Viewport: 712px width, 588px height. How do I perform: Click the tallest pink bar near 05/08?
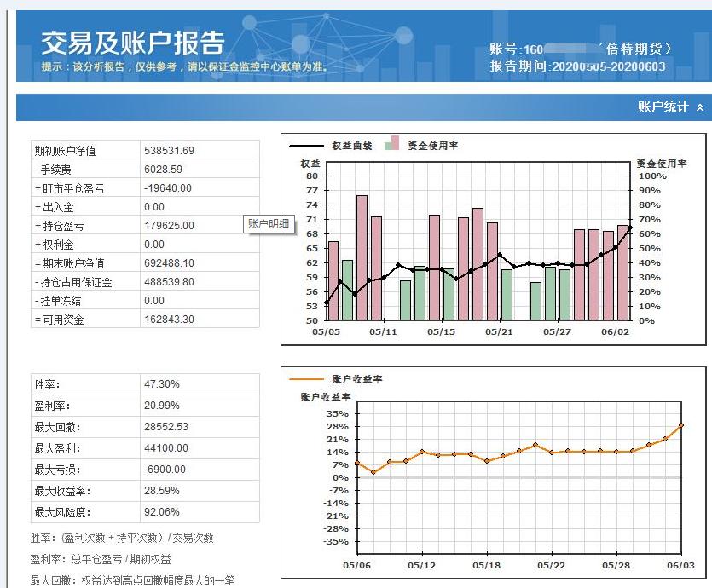point(362,256)
